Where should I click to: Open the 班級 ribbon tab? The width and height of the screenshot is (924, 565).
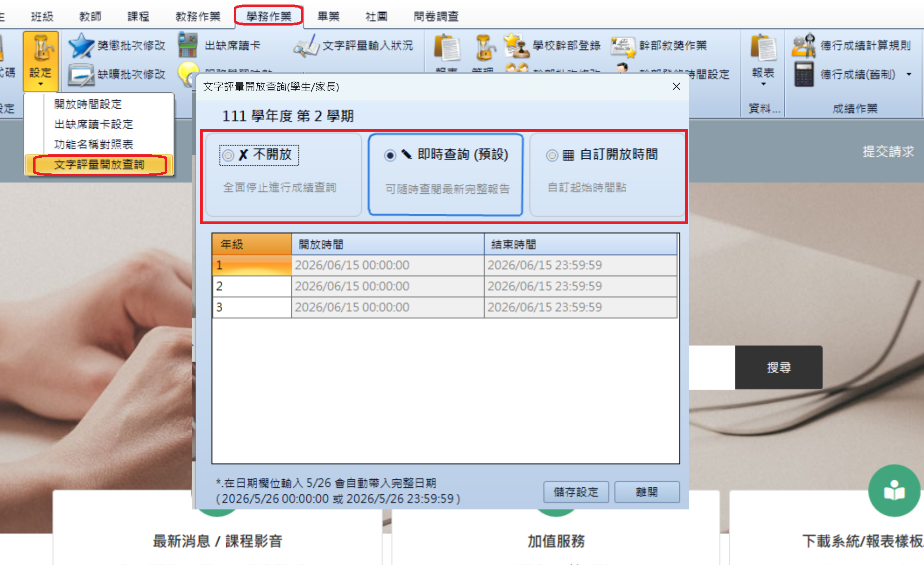(x=43, y=17)
